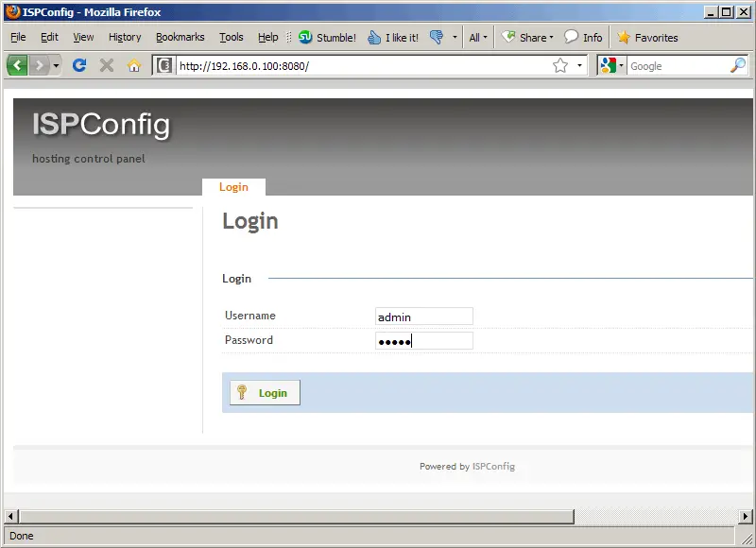Click the search magnifier icon
This screenshot has height=548, width=756.
point(738,65)
